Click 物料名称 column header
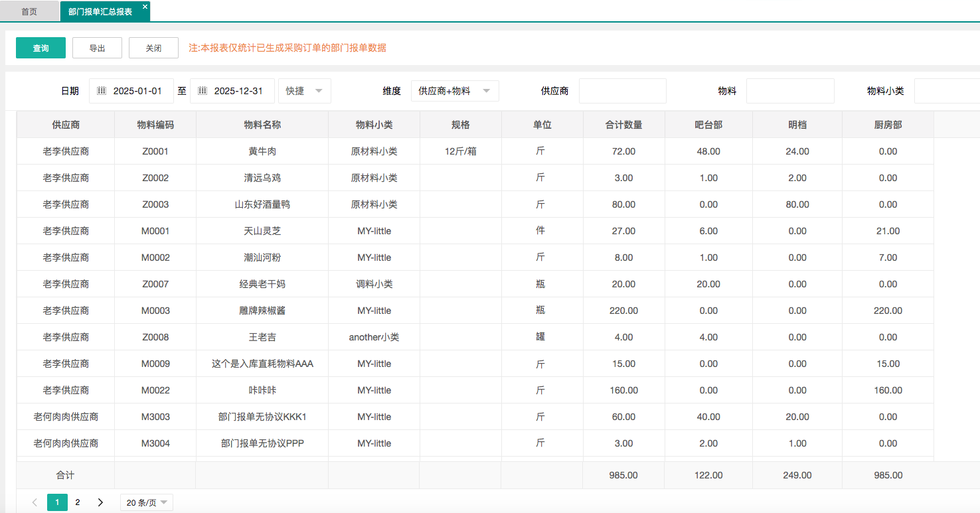980x513 pixels. (x=262, y=125)
